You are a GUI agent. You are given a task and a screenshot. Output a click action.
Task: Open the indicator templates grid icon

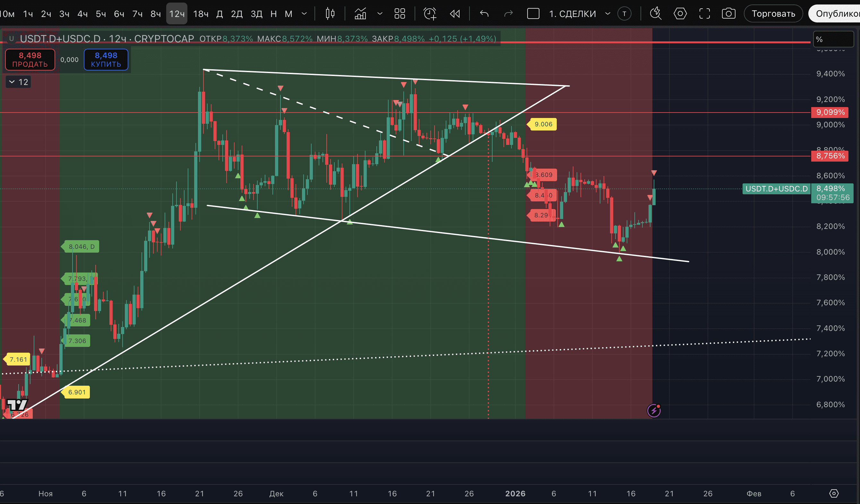[399, 14]
